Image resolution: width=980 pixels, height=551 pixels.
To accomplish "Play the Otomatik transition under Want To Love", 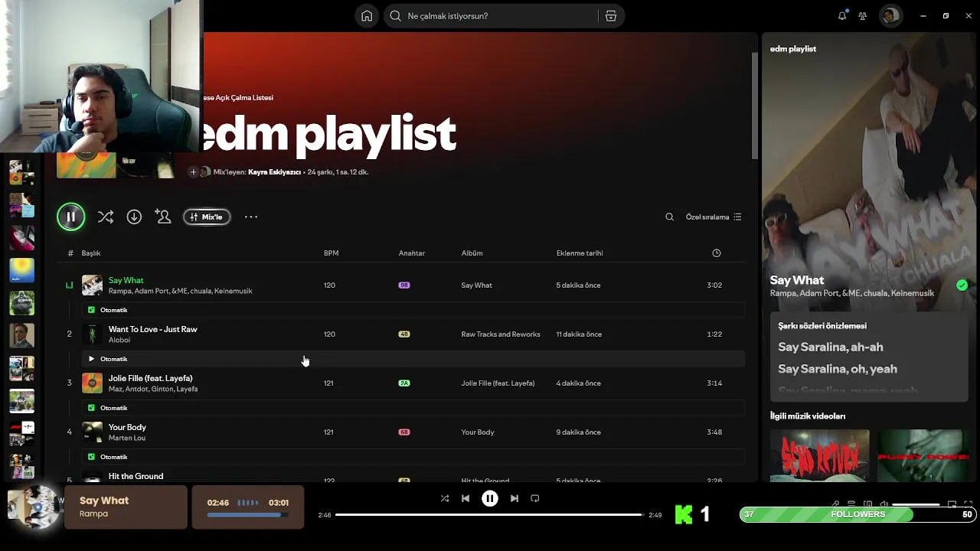I will click(x=91, y=359).
